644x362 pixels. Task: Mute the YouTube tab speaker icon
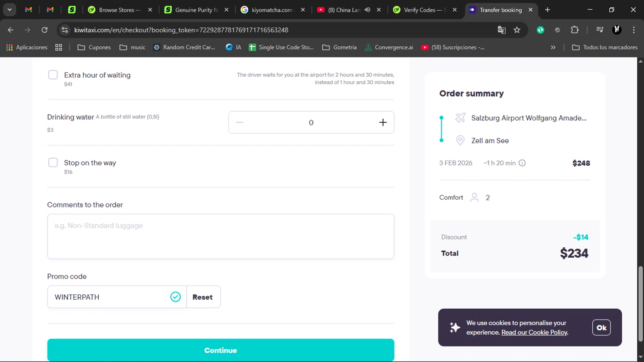pyautogui.click(x=368, y=9)
